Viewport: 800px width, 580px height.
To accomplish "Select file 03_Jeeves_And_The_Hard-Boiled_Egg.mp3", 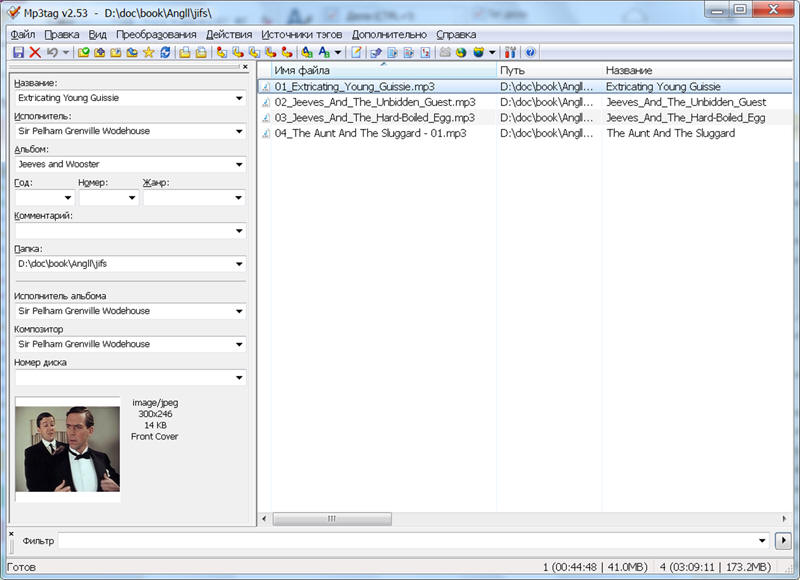I will (x=374, y=118).
